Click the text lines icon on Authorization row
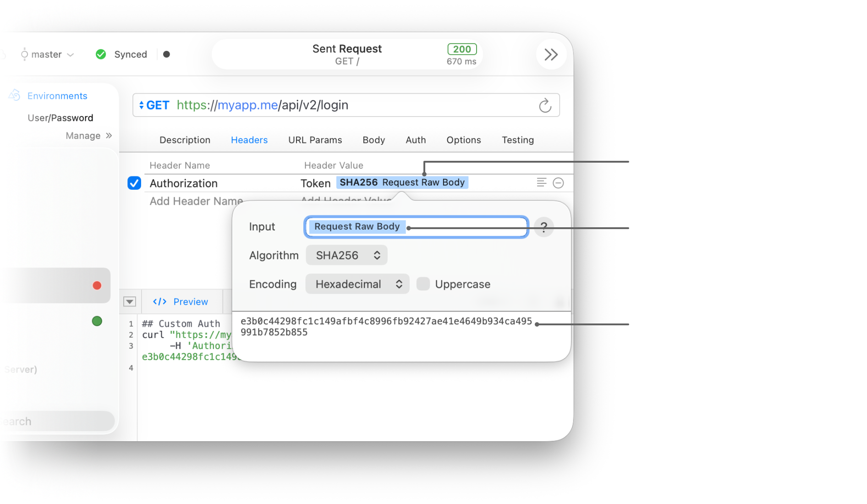867x504 pixels. click(542, 182)
